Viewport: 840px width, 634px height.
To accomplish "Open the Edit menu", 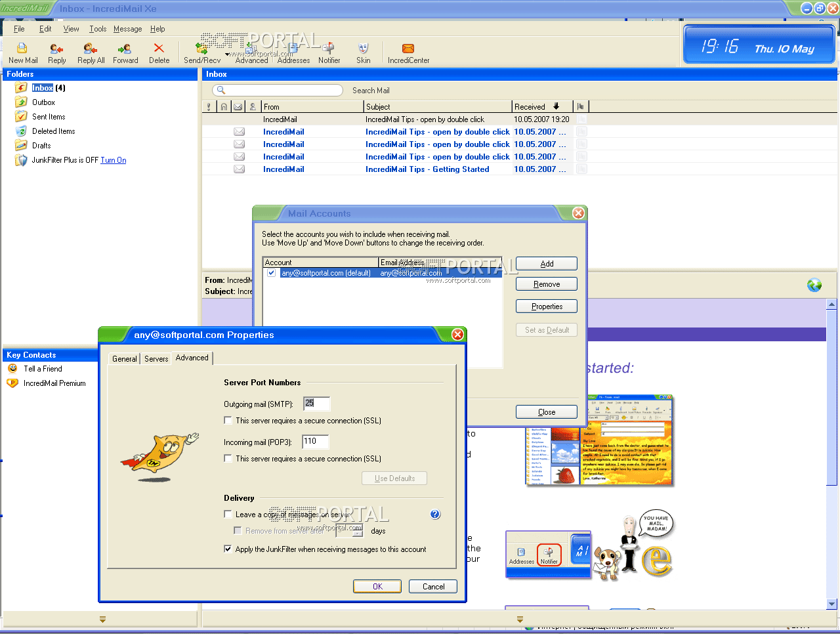I will 45,29.
